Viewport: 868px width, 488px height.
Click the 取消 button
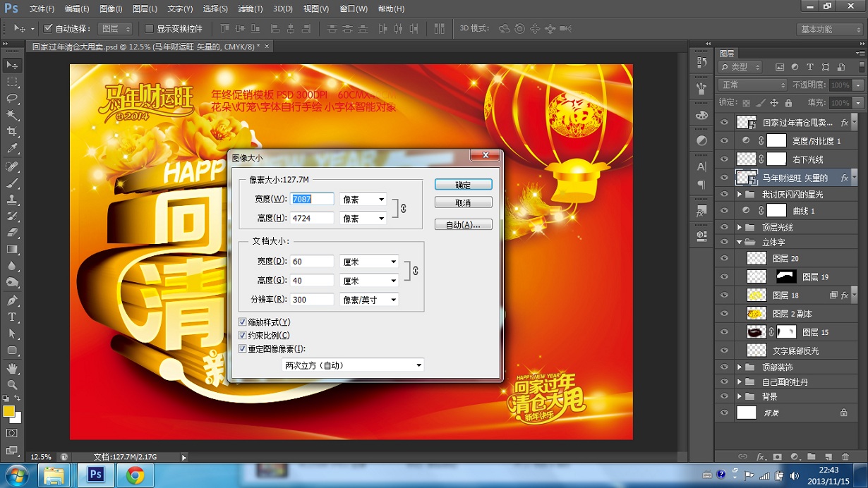[x=463, y=202]
